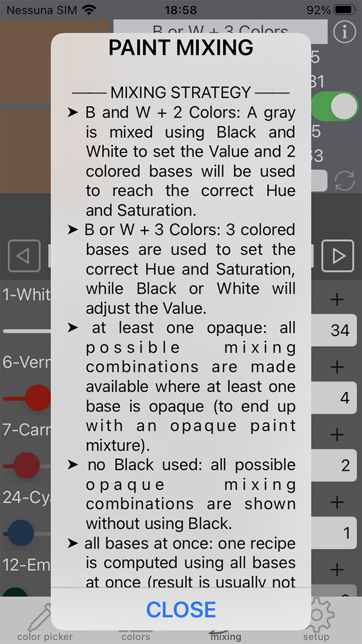Dismiss the Paint Mixing dialog with CLOSE

(180, 610)
